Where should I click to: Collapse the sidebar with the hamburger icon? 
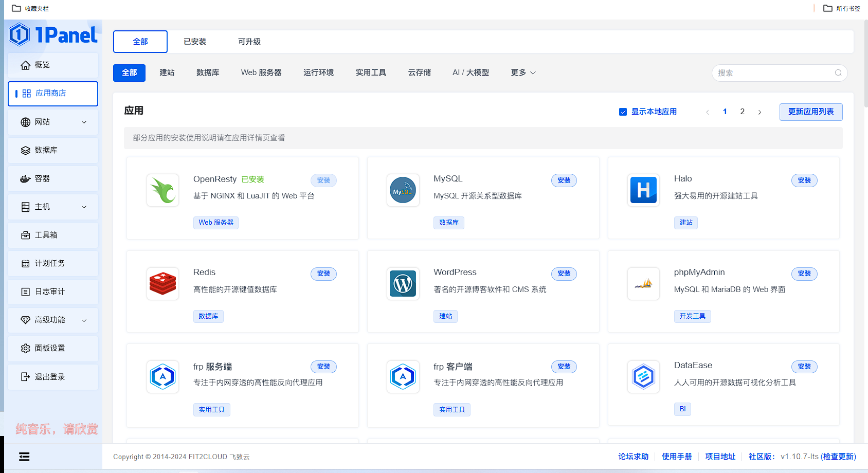tap(24, 457)
